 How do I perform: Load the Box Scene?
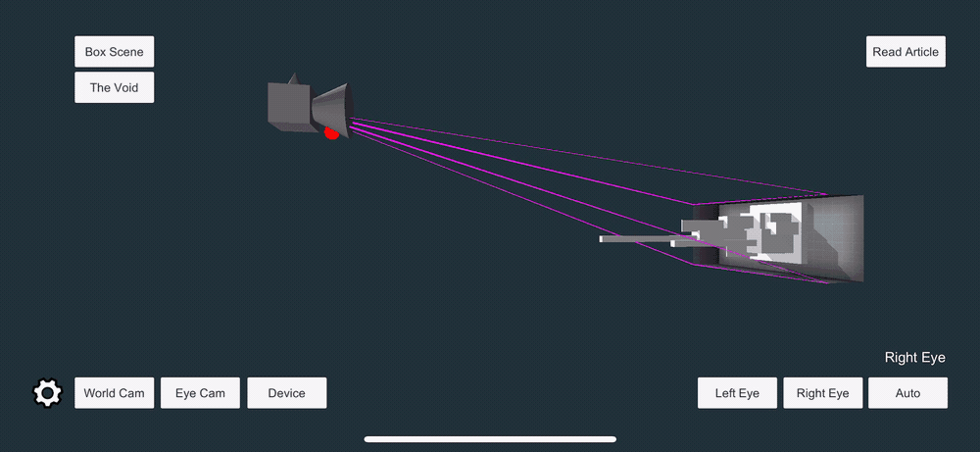pyautogui.click(x=115, y=52)
